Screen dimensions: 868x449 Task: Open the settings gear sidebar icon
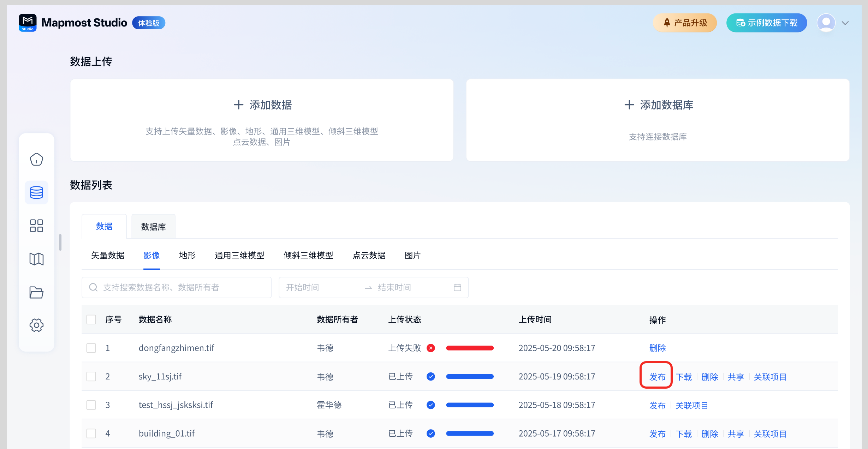point(36,325)
